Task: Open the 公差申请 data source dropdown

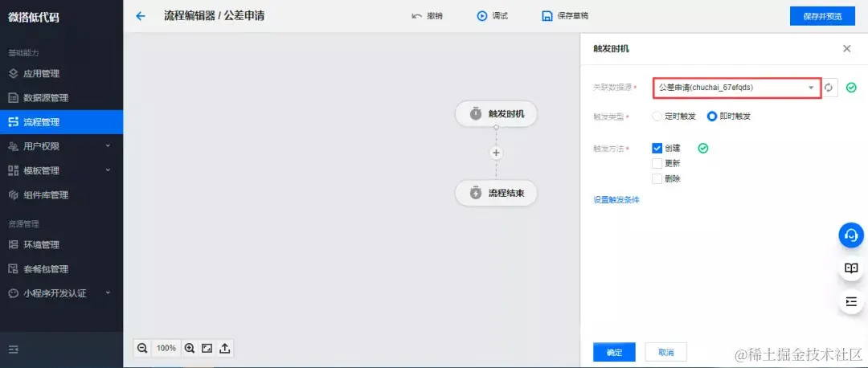Action: pos(736,88)
